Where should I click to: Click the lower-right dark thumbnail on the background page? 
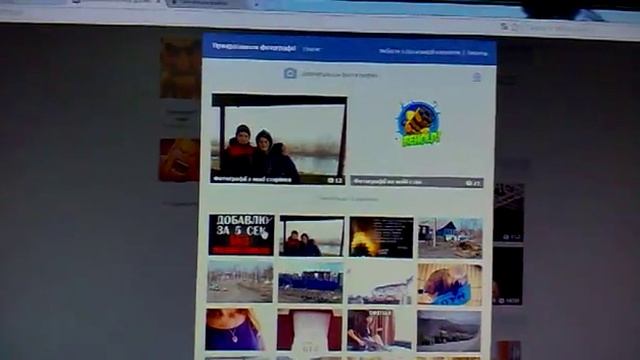[x=508, y=276]
